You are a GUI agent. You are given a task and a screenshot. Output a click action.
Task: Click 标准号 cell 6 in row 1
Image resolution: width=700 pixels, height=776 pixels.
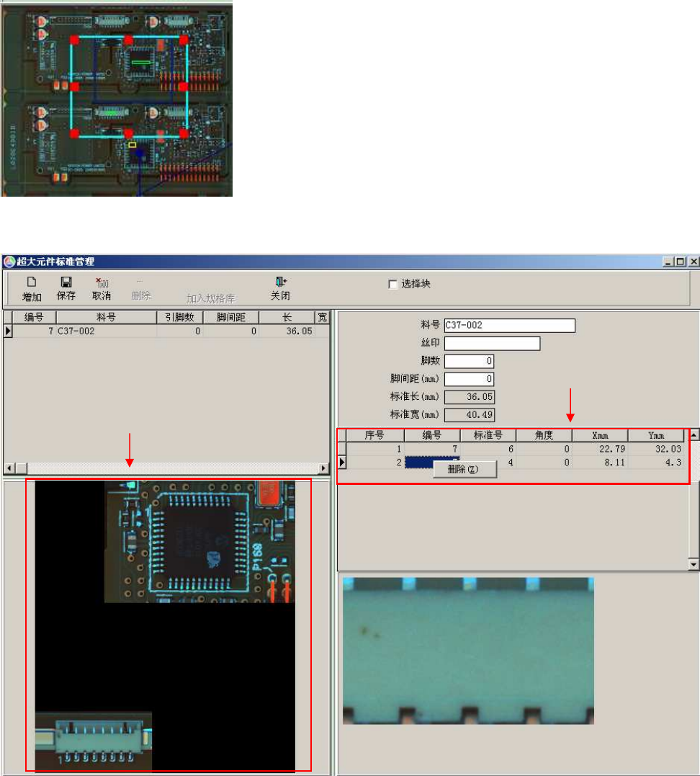point(488,449)
